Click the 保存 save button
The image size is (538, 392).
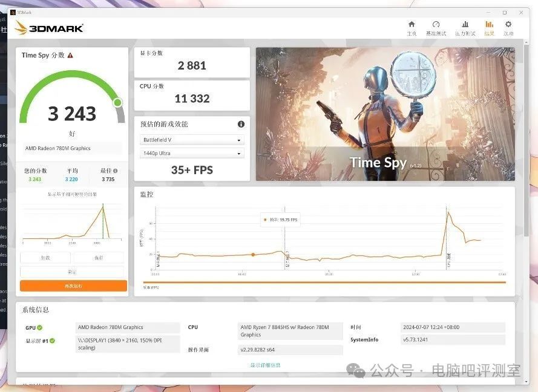click(99, 258)
